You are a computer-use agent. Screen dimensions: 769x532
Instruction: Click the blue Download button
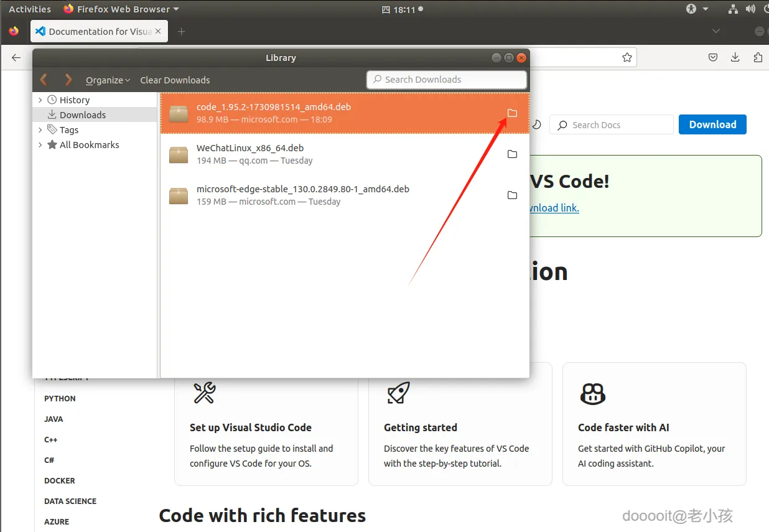712,124
